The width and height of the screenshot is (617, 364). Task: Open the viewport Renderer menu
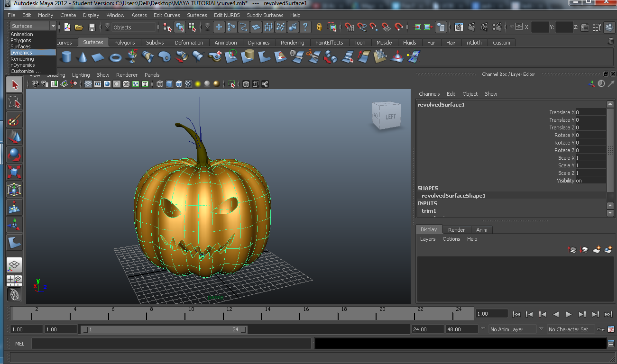coord(127,75)
